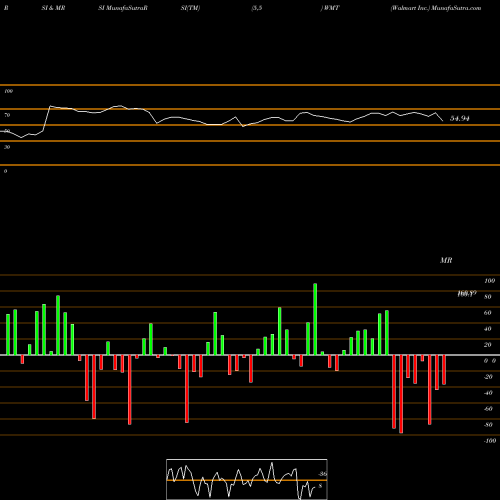Click the -80 label on MR axis
Viewport: 500px width, 500px height.
click(488, 425)
